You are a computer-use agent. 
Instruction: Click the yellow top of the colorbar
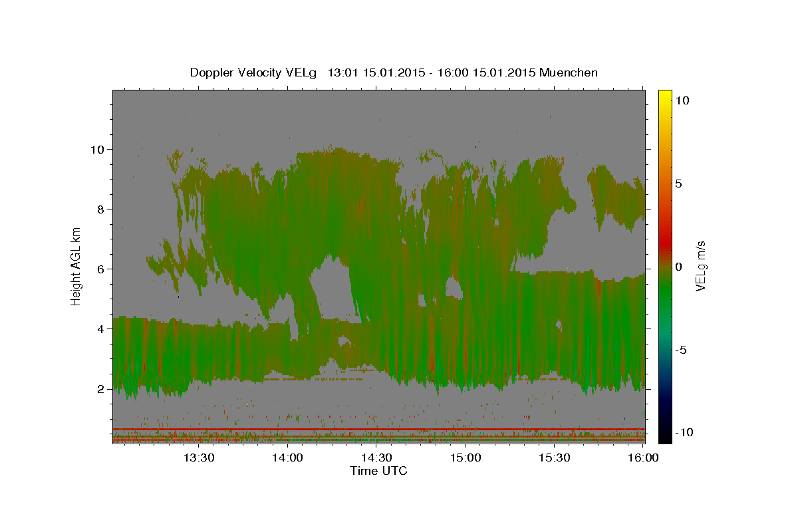click(x=664, y=94)
